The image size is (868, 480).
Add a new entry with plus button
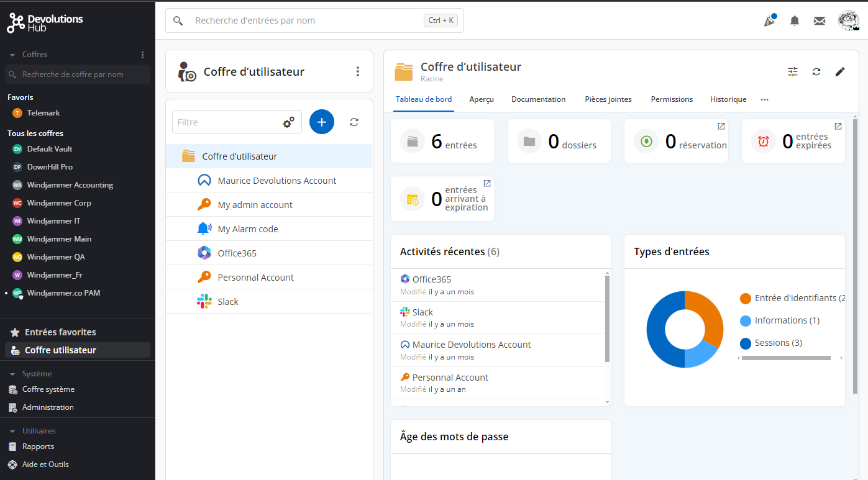coord(322,122)
